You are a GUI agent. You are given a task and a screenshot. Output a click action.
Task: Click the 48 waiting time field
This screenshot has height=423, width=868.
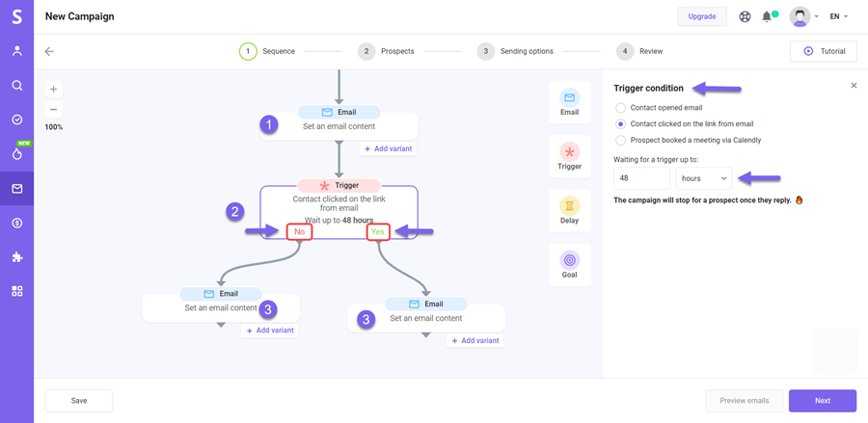642,178
